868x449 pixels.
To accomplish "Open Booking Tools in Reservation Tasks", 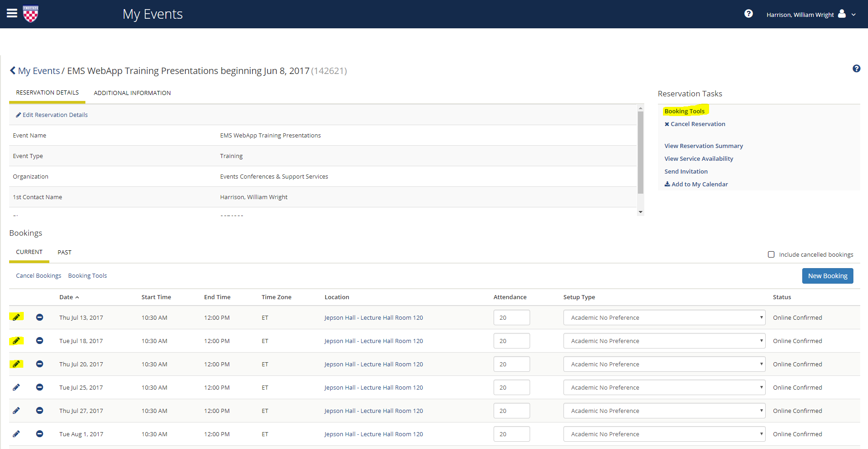I will (684, 111).
